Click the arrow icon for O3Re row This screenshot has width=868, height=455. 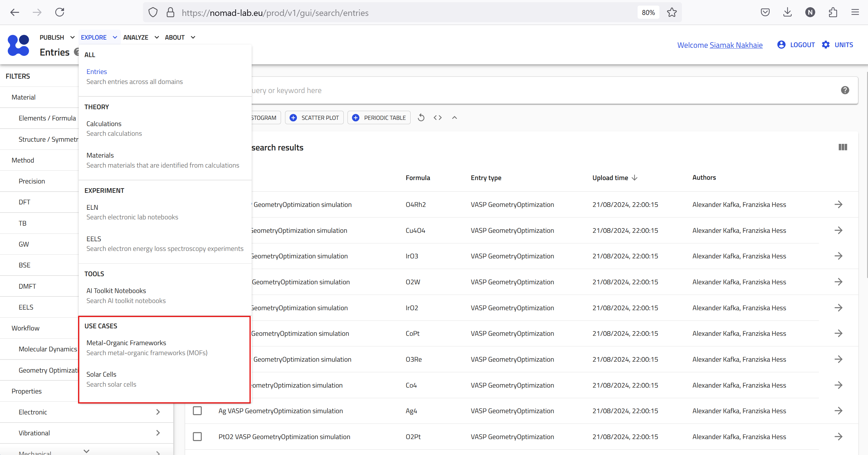pyautogui.click(x=838, y=360)
